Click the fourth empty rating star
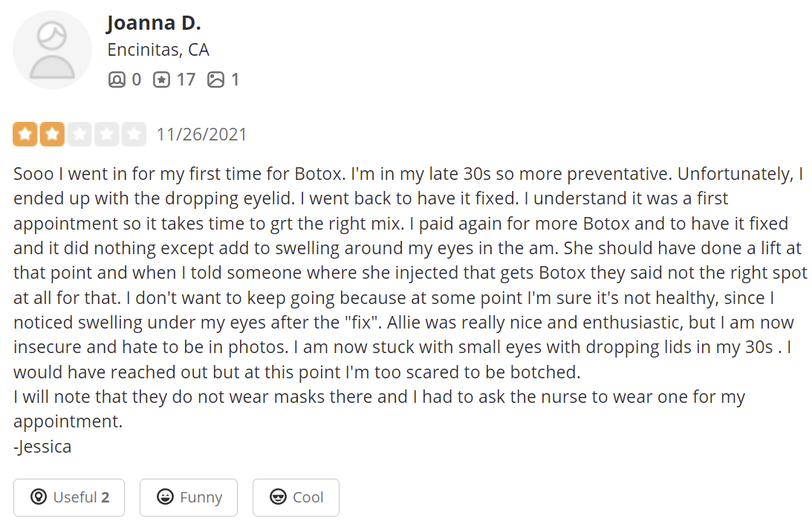The image size is (812, 527). 107,135
